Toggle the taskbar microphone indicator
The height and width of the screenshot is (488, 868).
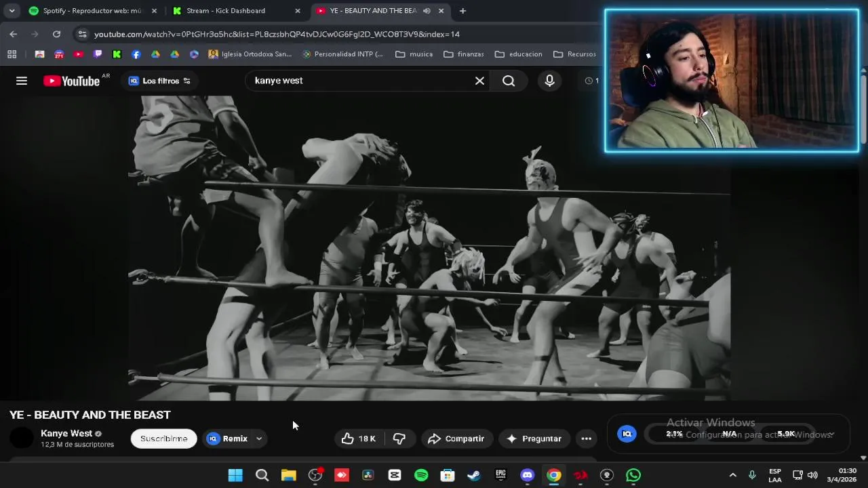pyautogui.click(x=752, y=475)
